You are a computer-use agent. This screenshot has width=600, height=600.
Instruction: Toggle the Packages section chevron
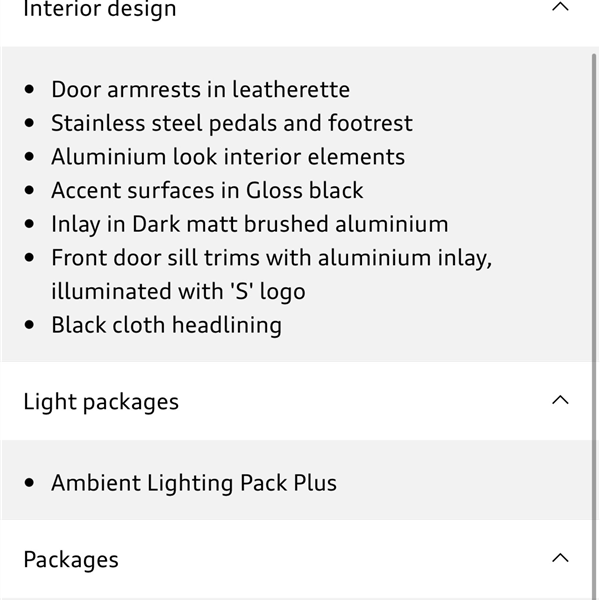tap(560, 558)
